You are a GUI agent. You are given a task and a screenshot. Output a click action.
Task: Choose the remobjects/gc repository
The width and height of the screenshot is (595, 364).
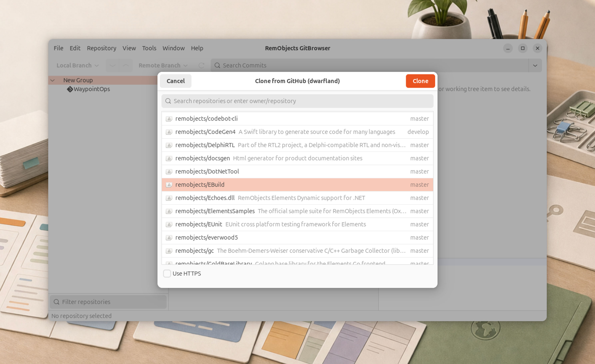[297, 251]
